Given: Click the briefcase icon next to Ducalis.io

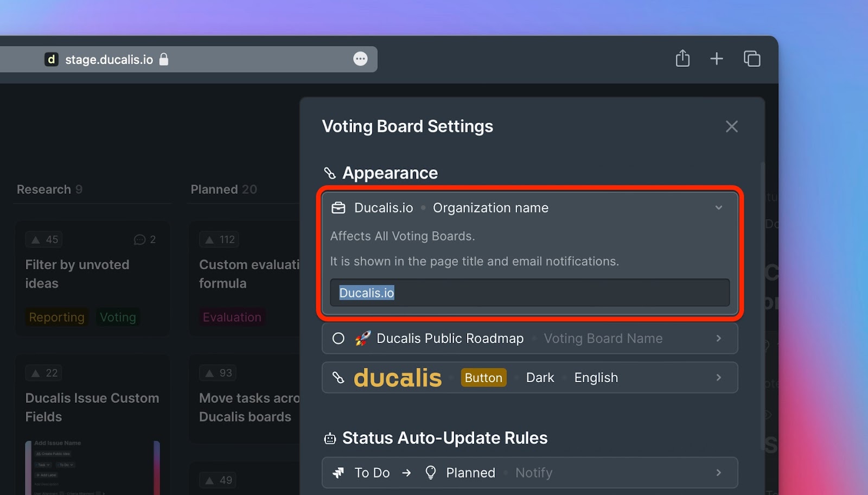Looking at the screenshot, I should (x=339, y=208).
